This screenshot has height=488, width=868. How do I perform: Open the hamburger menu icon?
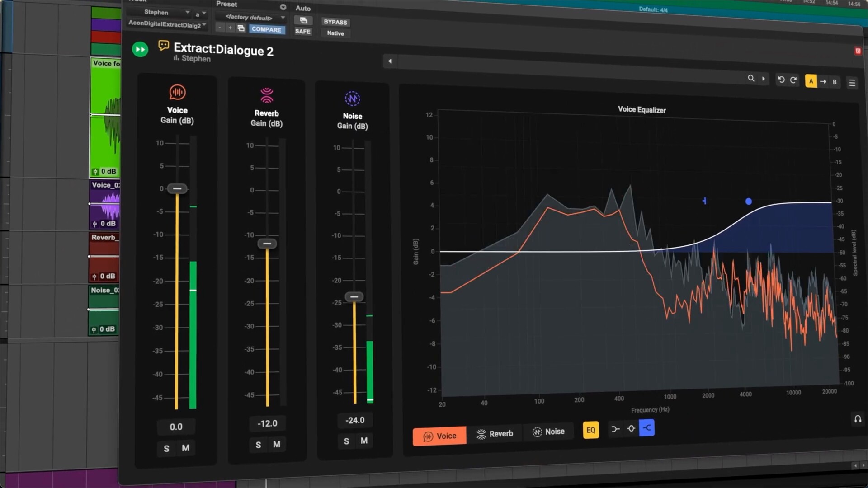click(852, 83)
